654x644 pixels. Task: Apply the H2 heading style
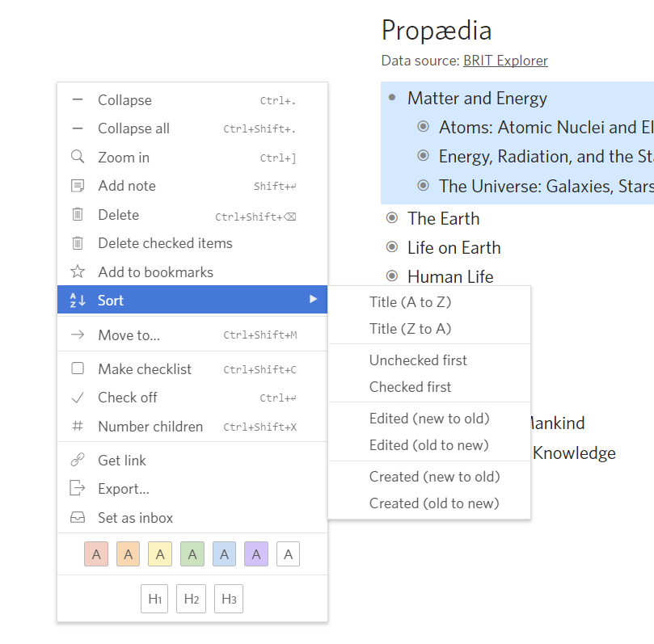(x=192, y=599)
